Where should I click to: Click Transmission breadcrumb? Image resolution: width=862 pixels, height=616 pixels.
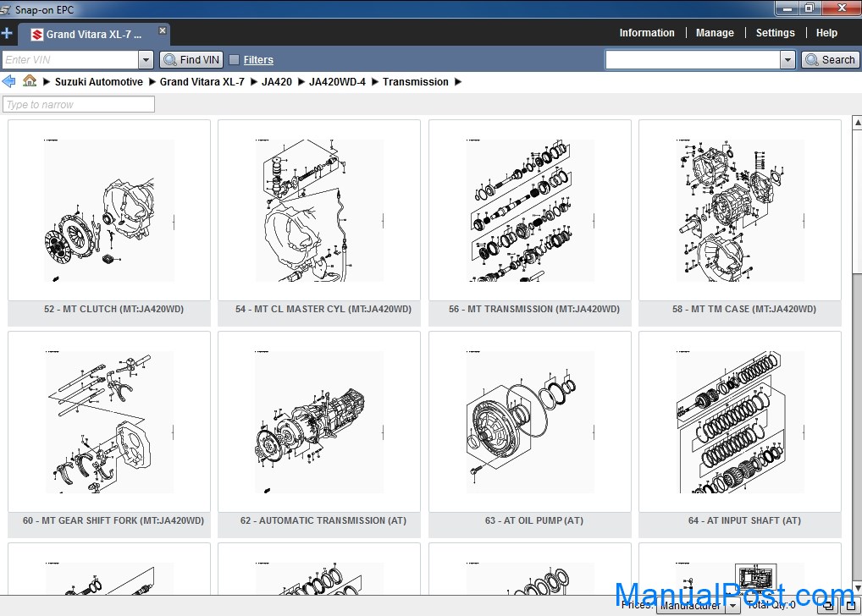[416, 82]
